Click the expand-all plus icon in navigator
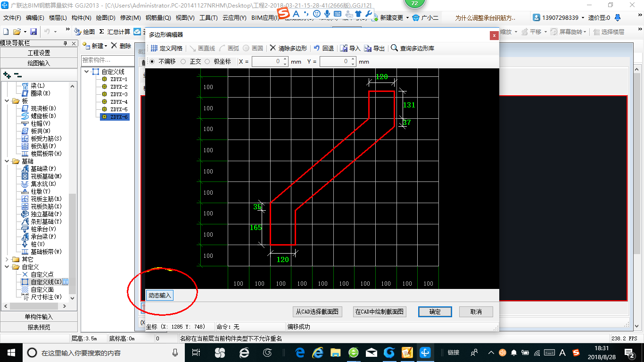The image size is (644, 362). 7,75
